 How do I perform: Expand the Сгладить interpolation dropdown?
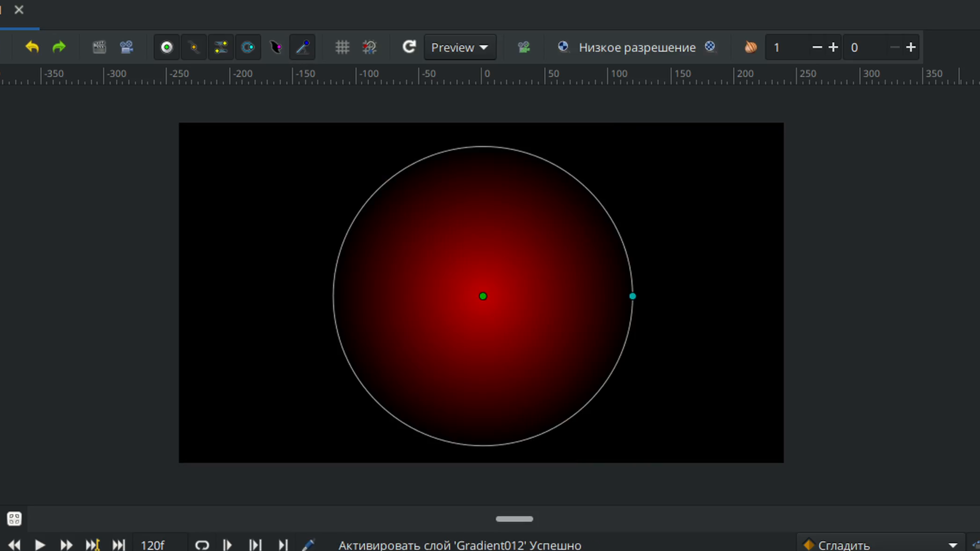953,545
